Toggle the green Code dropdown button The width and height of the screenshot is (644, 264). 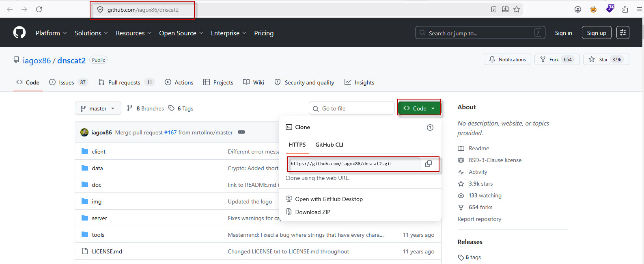coord(419,108)
